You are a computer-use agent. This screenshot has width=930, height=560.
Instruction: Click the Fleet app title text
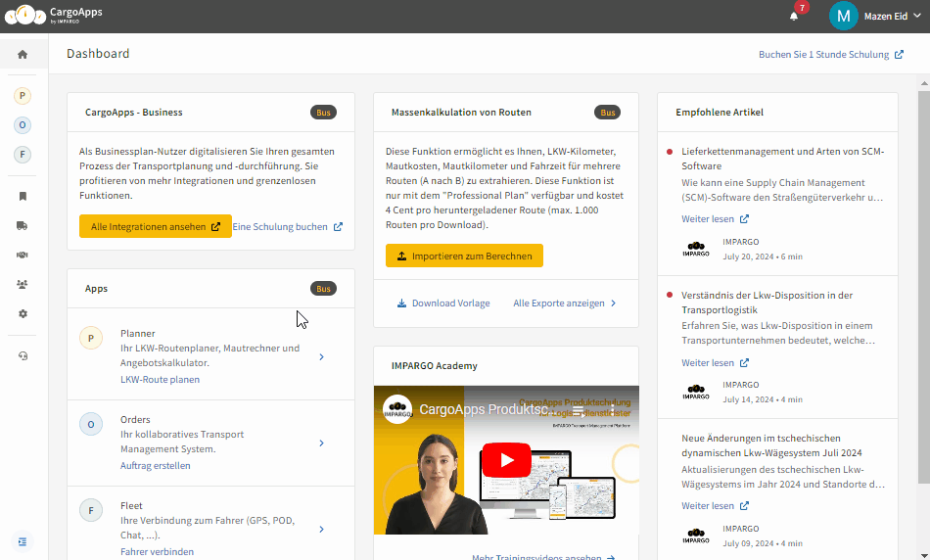132,505
